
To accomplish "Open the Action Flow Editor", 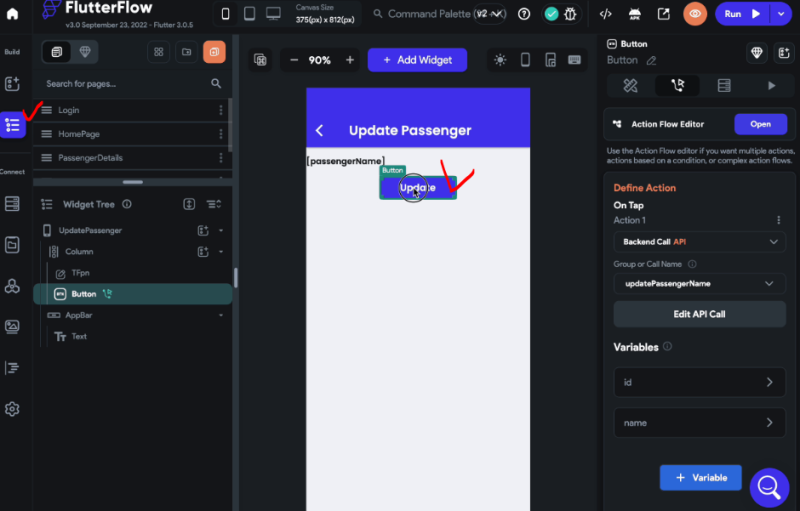I will click(760, 124).
